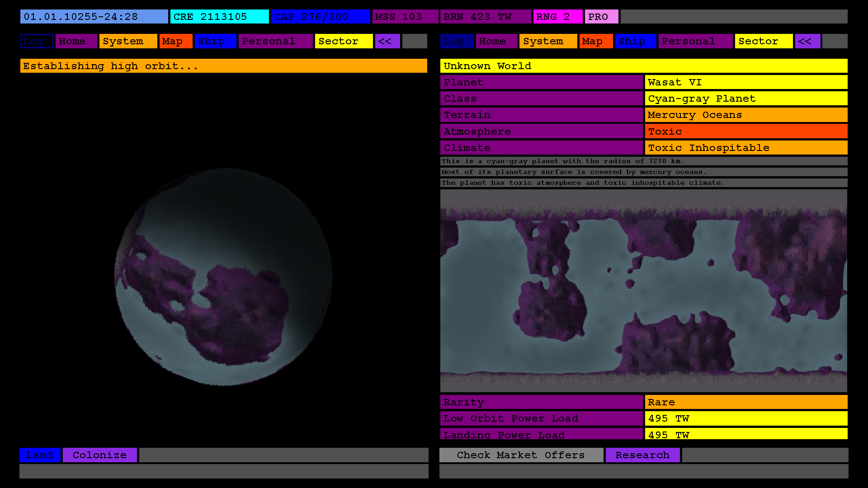Switch to Home tab in left panel

click(76, 41)
